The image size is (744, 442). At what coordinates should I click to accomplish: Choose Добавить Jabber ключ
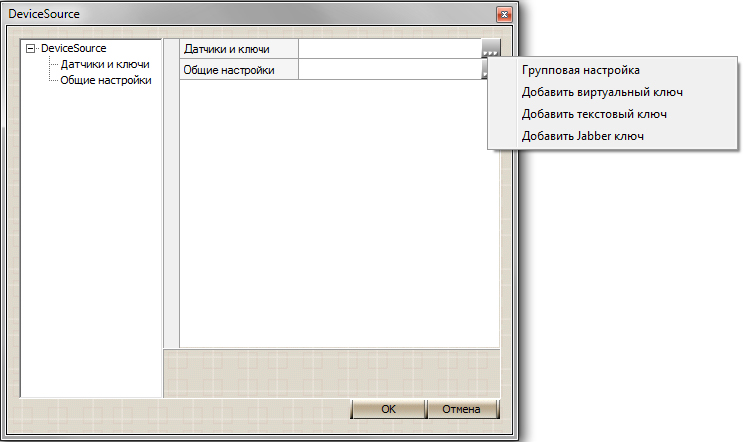click(582, 136)
